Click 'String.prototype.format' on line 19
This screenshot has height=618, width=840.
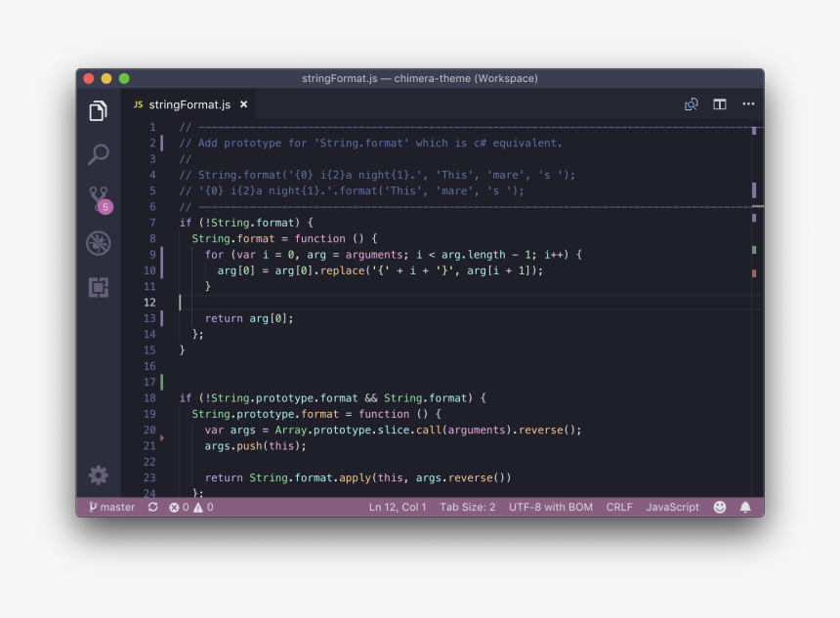(265, 414)
